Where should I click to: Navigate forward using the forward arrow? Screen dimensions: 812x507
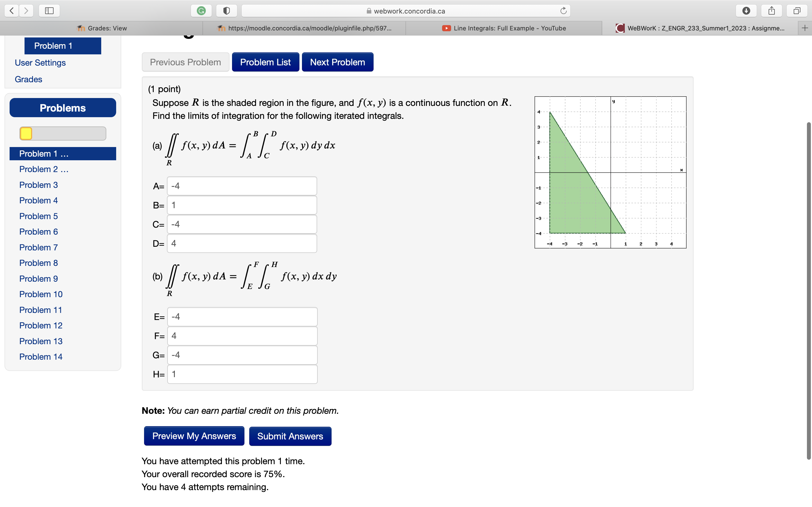tap(27, 10)
